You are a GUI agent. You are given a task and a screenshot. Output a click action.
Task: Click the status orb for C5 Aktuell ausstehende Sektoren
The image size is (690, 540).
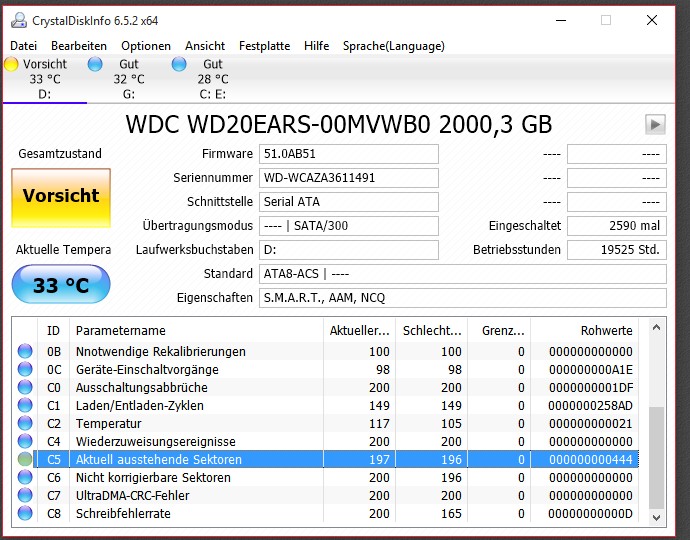[x=25, y=459]
